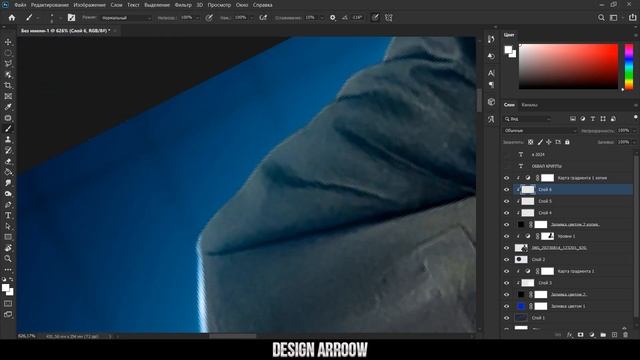Screen dimensions: 640x360
Task: Select the Eraser tool
Action: click(8, 161)
